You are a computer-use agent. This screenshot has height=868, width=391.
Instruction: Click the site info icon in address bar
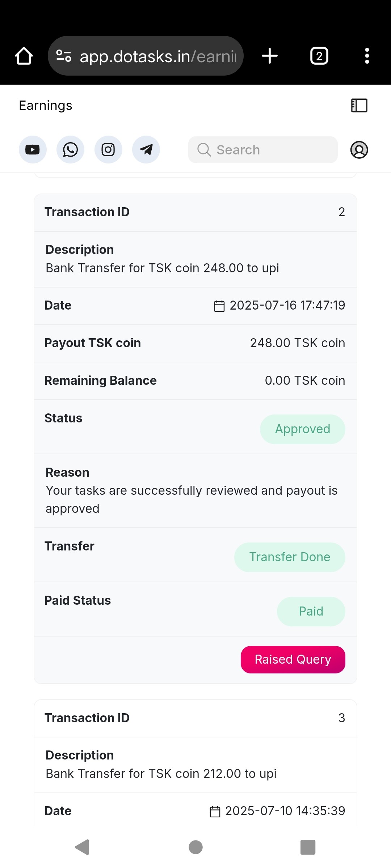coord(64,56)
